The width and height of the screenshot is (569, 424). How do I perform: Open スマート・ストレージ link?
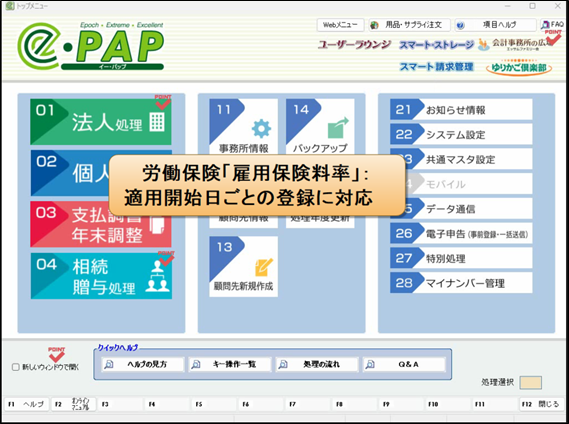437,45
